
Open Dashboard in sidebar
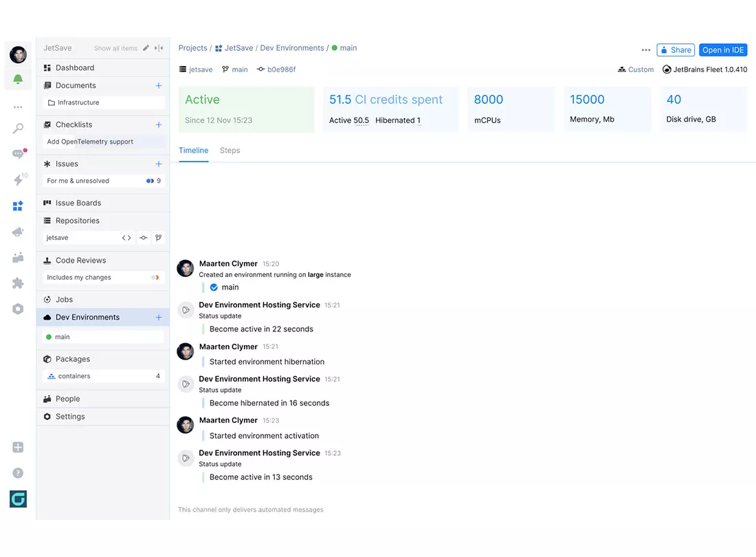tap(103, 67)
